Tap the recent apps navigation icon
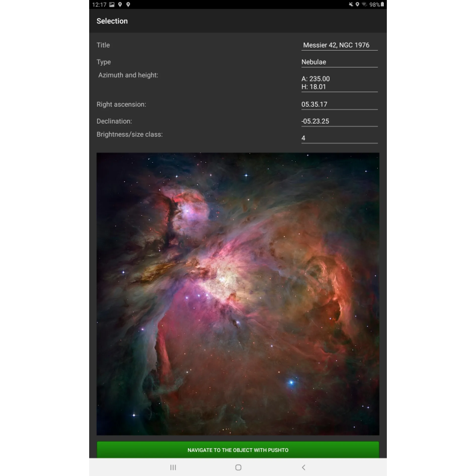476x476 pixels. click(x=173, y=467)
